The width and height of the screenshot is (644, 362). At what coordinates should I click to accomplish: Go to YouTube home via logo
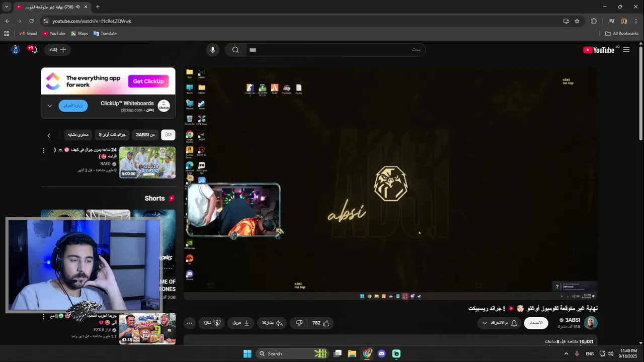[x=598, y=50]
